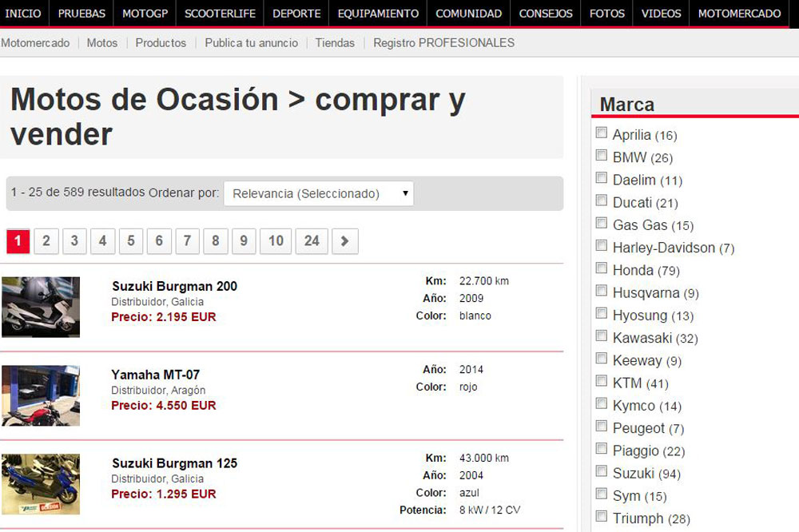Click Publica tu anuncio link
Viewport: 799px width, 532px height.
point(251,43)
